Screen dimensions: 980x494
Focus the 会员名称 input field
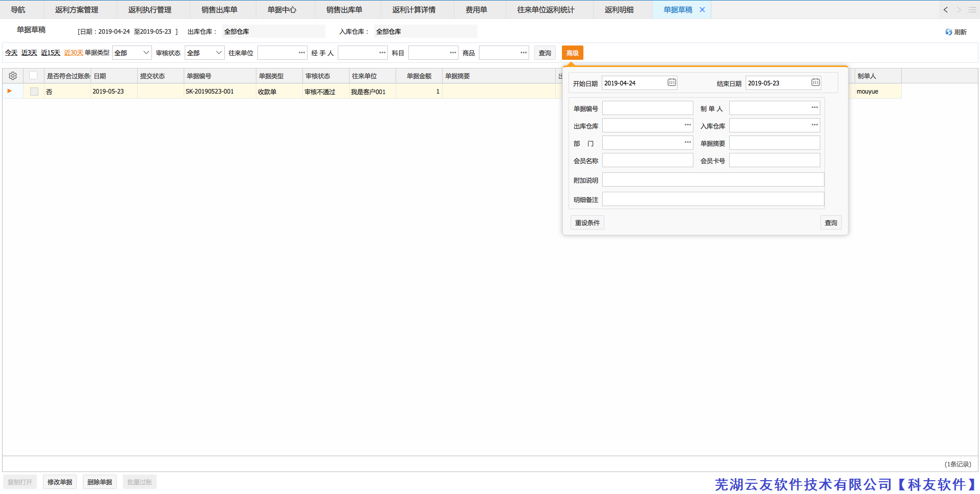pyautogui.click(x=648, y=160)
